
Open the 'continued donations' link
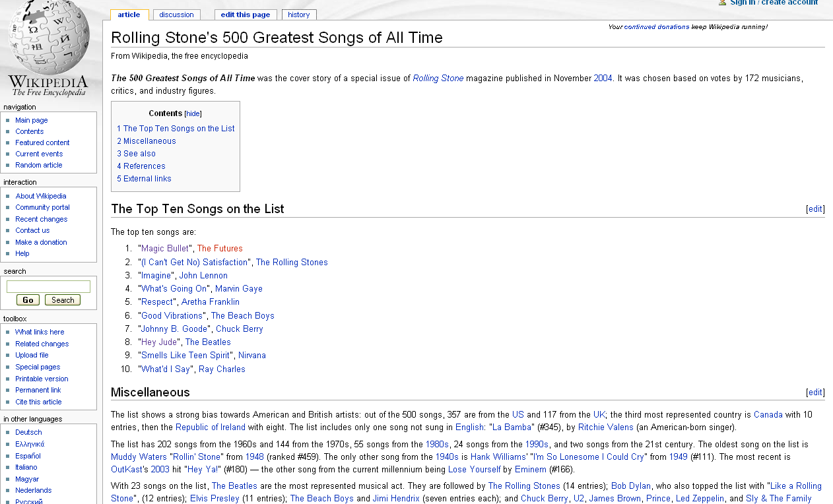tap(657, 27)
